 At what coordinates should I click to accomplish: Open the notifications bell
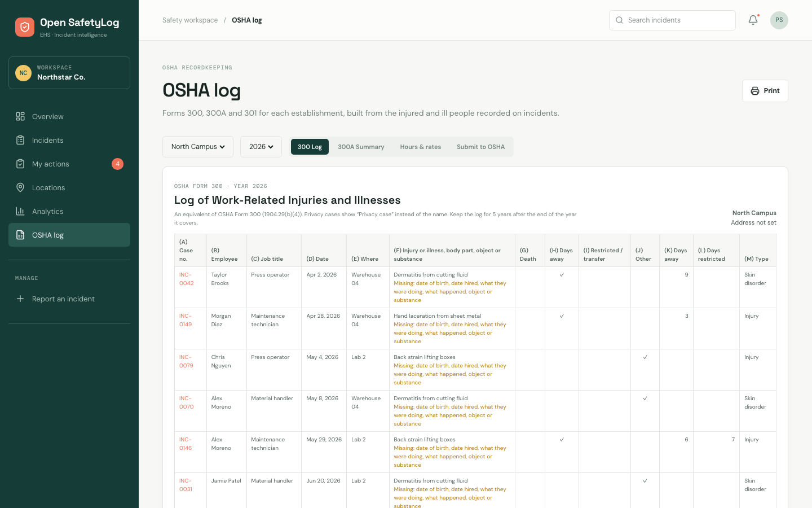point(753,20)
